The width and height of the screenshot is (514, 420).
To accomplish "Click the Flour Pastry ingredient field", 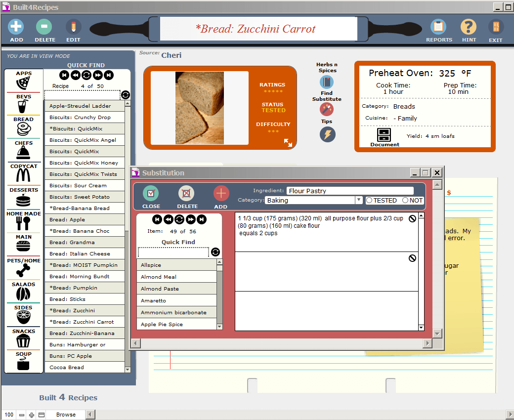I will point(349,191).
